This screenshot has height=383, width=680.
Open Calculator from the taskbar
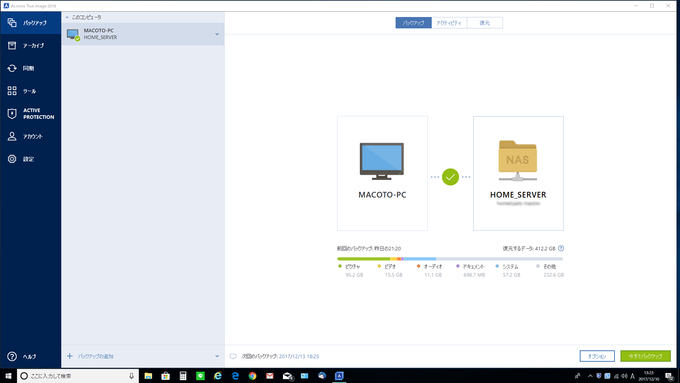click(x=183, y=376)
